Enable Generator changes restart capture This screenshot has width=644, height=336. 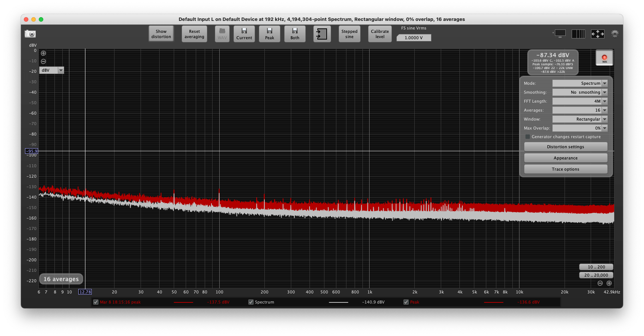[x=528, y=137]
